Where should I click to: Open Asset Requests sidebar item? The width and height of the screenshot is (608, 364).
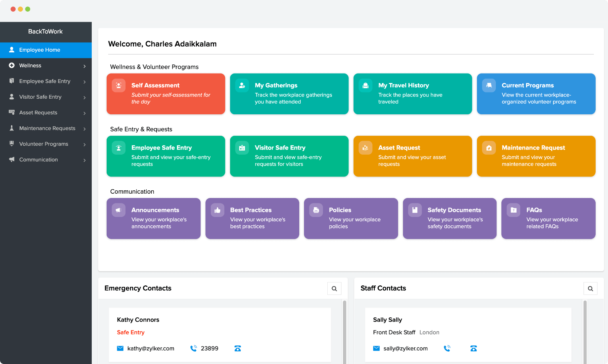click(46, 112)
